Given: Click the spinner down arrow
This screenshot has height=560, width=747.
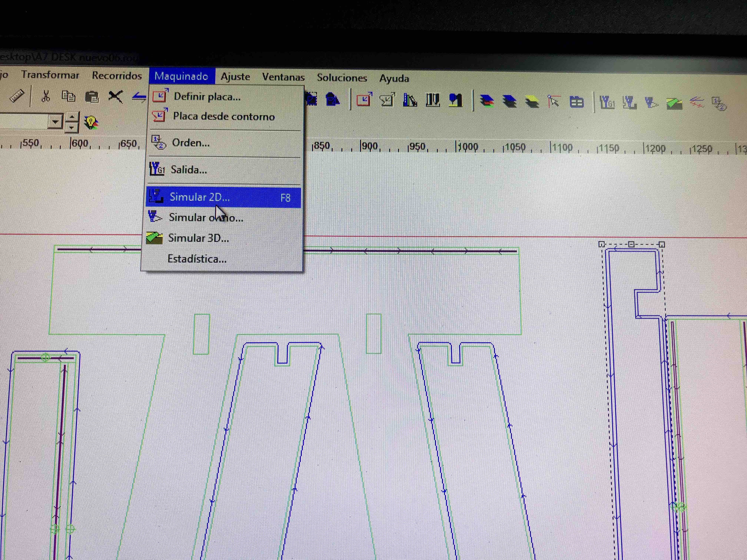Looking at the screenshot, I should [72, 127].
